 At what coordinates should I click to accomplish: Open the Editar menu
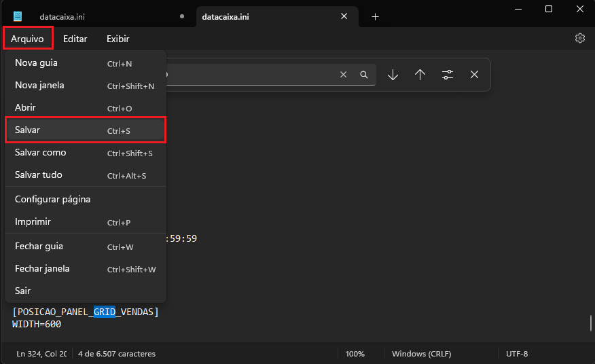(75, 39)
